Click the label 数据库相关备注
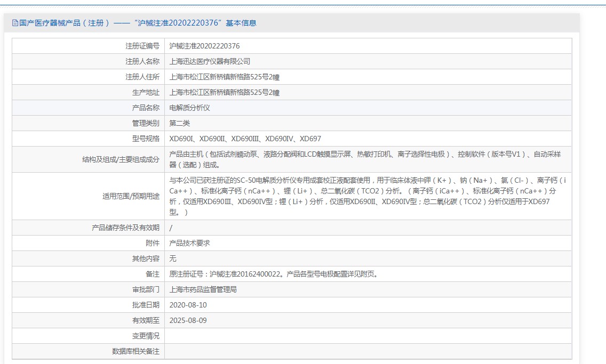 coord(135,351)
